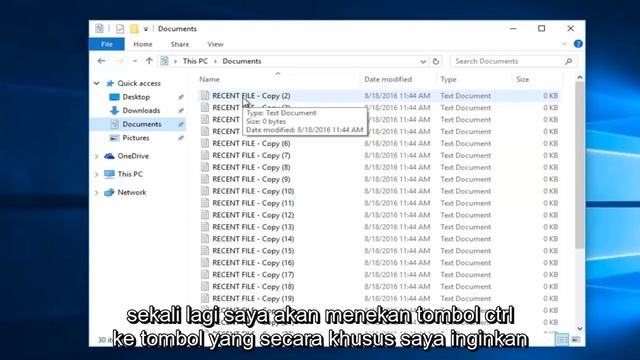Open the address bar history dropdown
This screenshot has width=640, height=360.
(x=423, y=62)
